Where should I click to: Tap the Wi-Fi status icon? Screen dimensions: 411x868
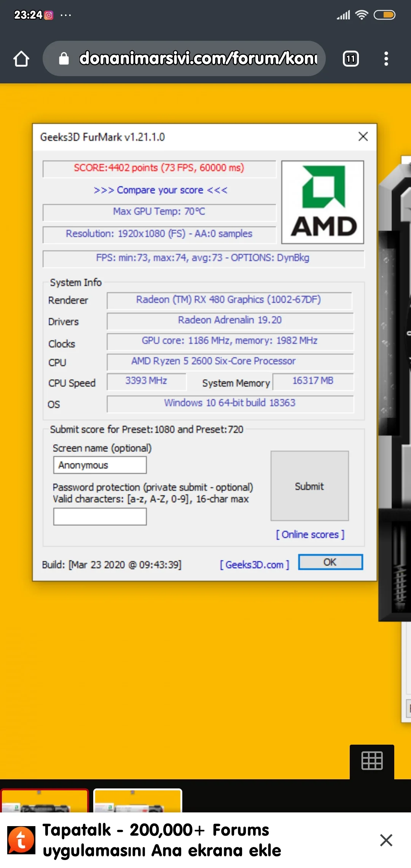click(x=362, y=15)
